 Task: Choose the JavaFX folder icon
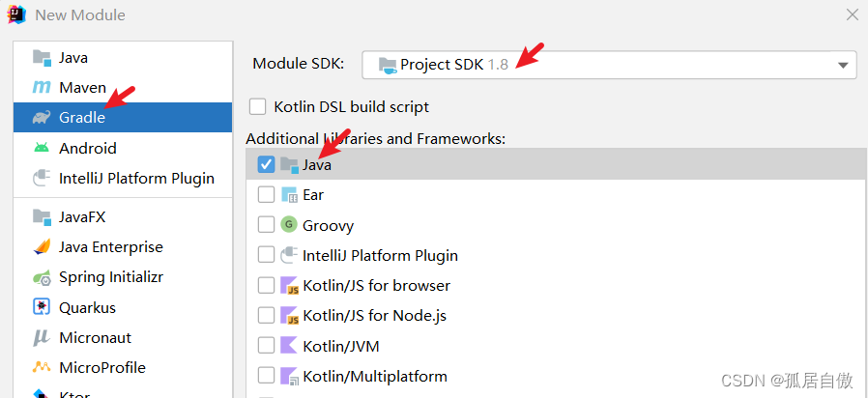[x=42, y=217]
